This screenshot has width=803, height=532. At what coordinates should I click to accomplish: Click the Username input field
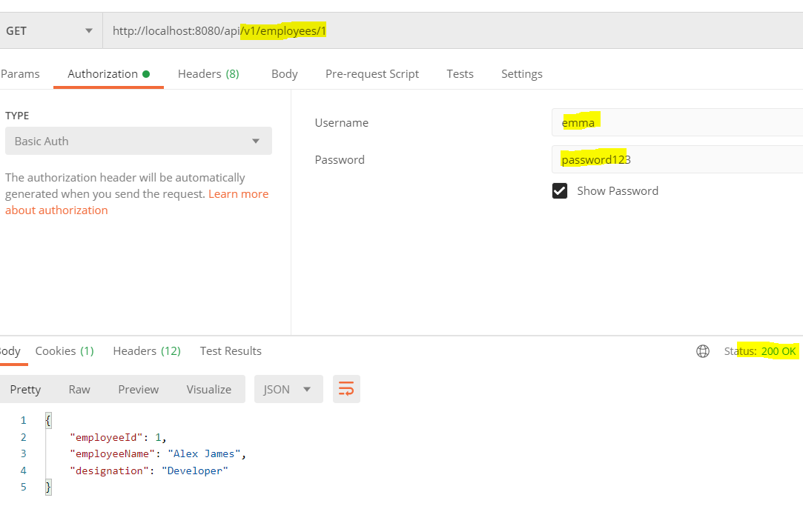click(x=676, y=122)
